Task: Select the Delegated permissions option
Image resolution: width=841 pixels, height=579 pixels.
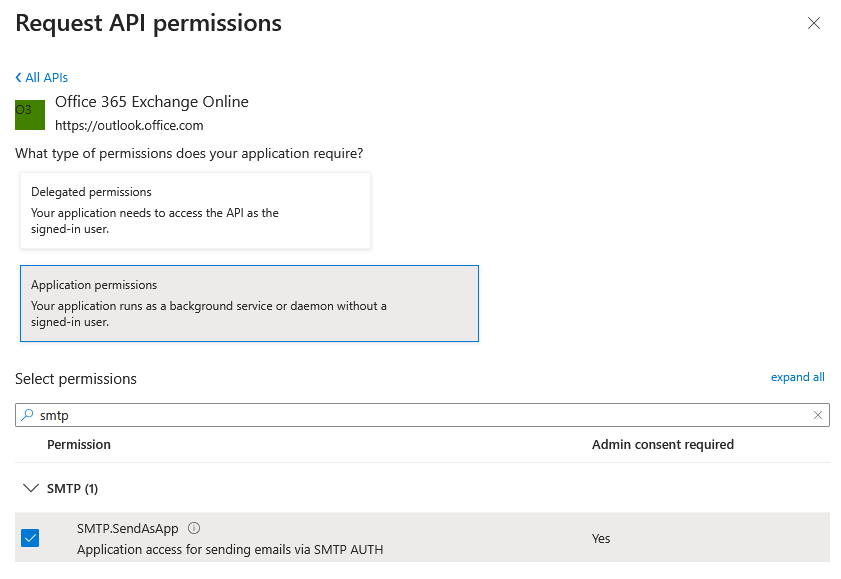Action: click(x=195, y=210)
